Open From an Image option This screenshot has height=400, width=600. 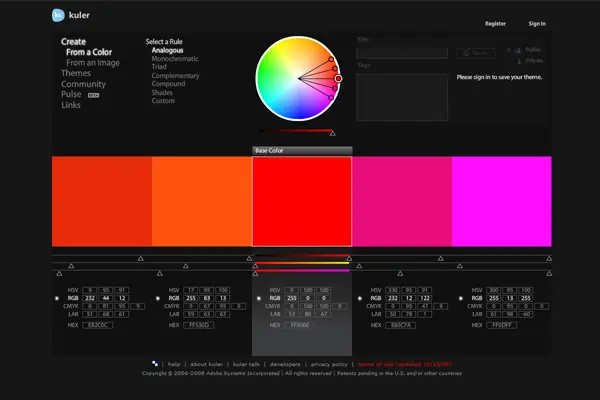(95, 62)
